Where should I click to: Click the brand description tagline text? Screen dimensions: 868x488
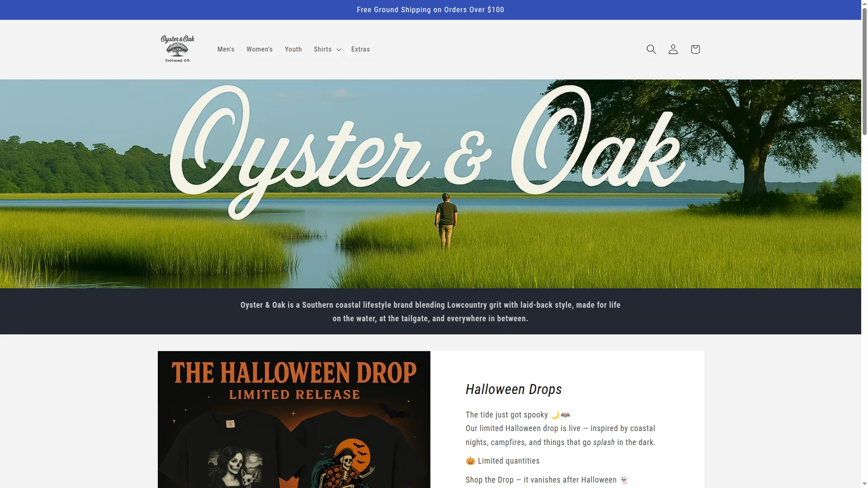click(x=430, y=312)
